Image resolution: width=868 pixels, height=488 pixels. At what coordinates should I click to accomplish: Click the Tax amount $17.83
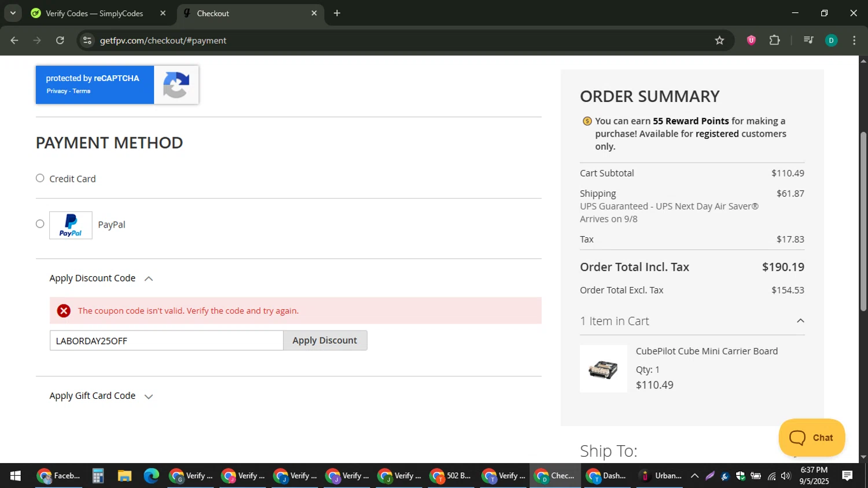coord(790,239)
